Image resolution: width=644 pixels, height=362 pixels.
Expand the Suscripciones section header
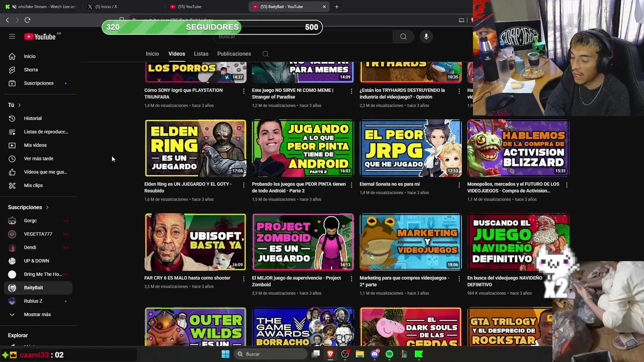coord(29,207)
